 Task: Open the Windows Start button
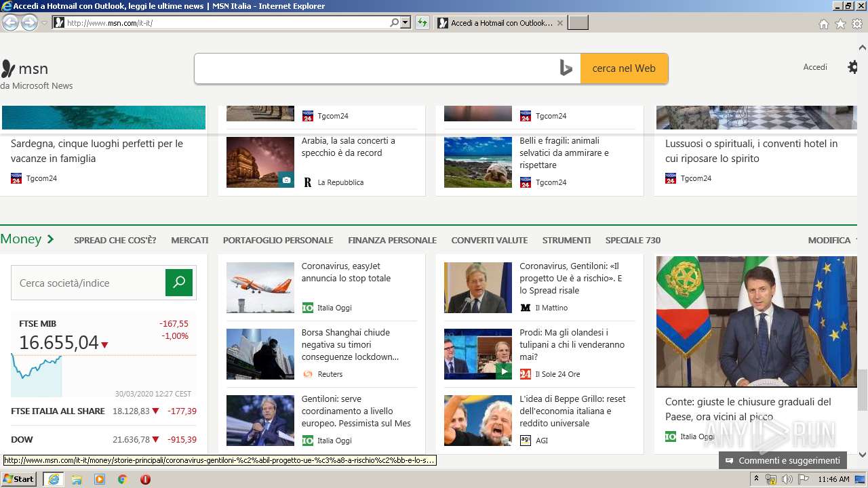(x=19, y=479)
